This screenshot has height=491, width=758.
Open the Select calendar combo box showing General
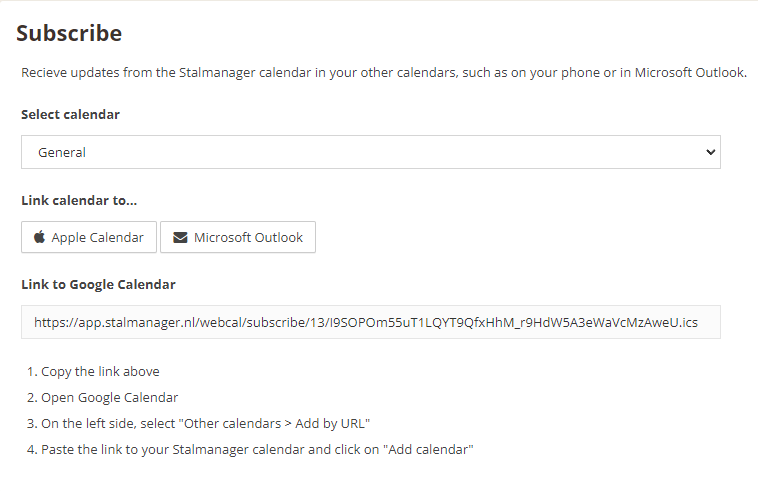click(x=371, y=152)
